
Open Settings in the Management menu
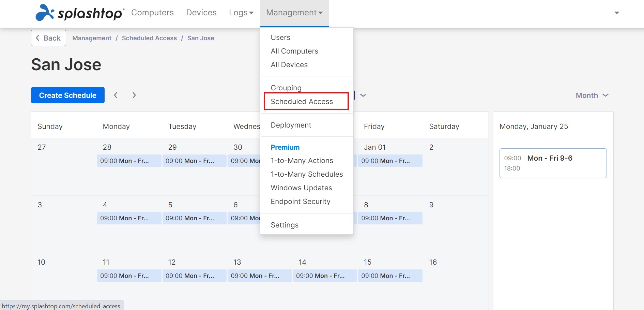point(285,225)
